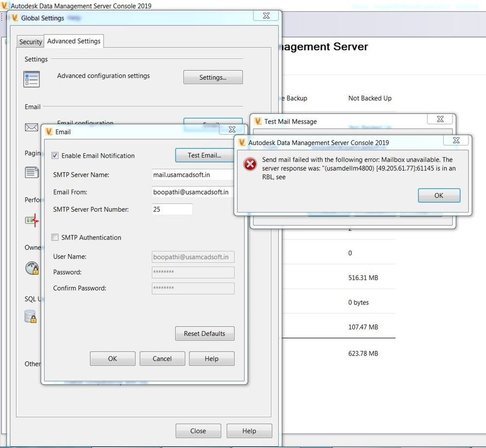The image size is (486, 448).
Task: Click the Password field
Action: (x=193, y=272)
